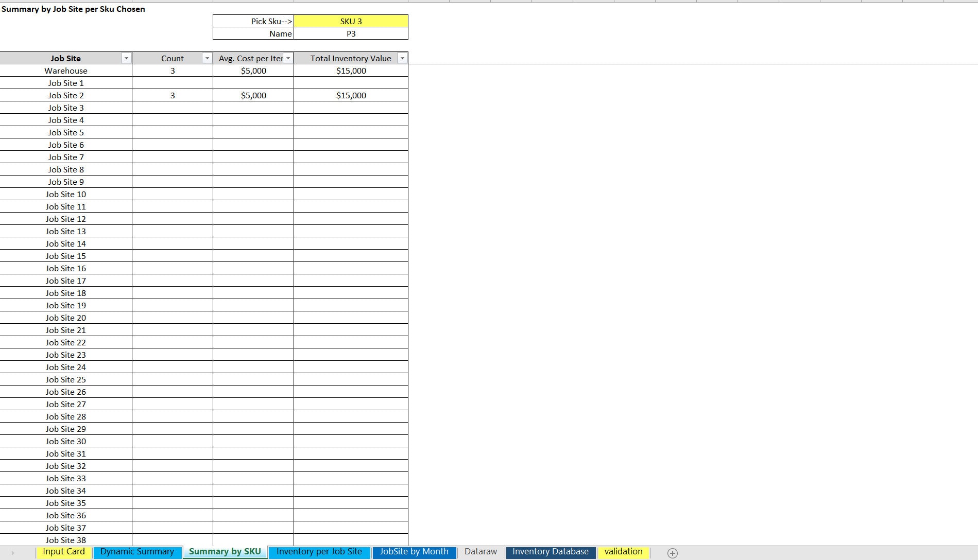Image resolution: width=978 pixels, height=560 pixels.
Task: Open the Dynamic Summary sheet
Action: (136, 551)
